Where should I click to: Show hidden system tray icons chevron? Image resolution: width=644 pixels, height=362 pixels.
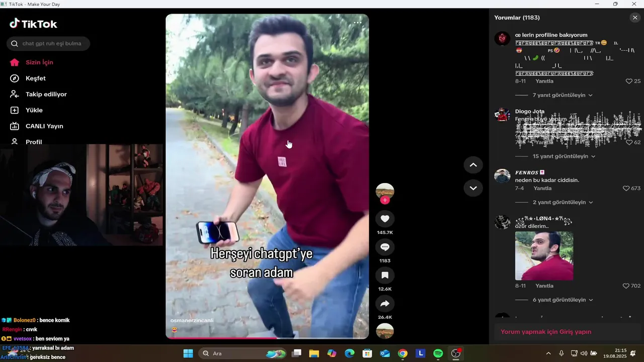pyautogui.click(x=548, y=353)
